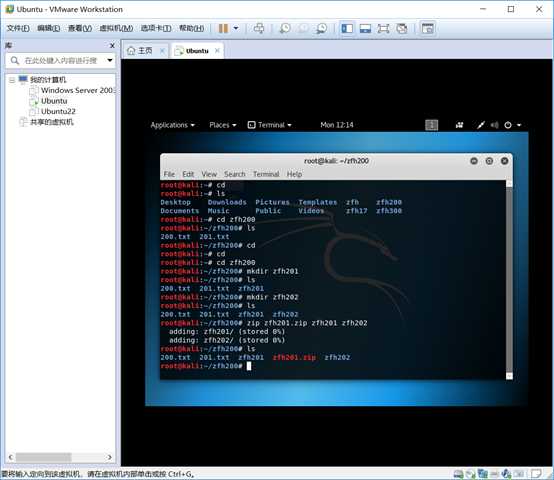The image size is (554, 480).
Task: Click the pause virtual machine toolbar icon
Action: point(223,28)
